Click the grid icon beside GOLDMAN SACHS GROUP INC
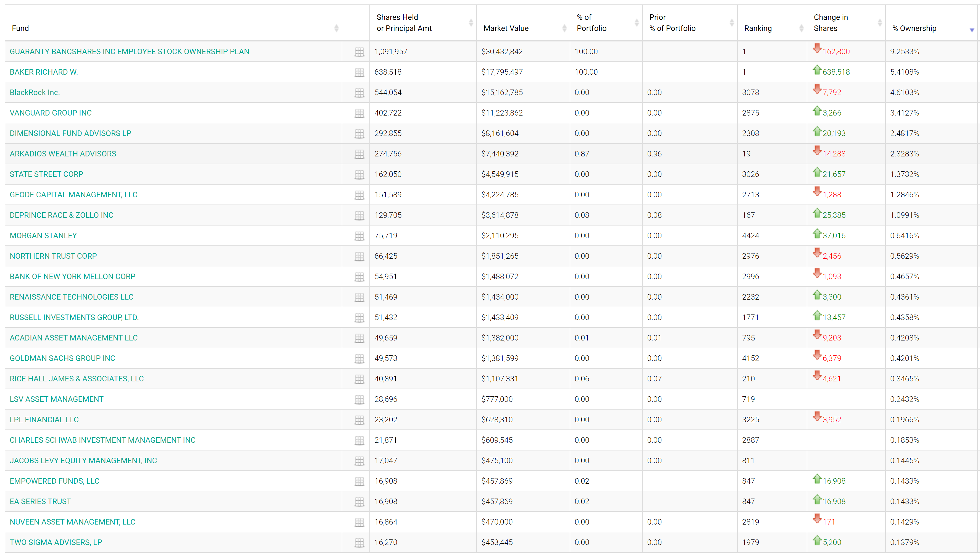Image resolution: width=980 pixels, height=553 pixels. [359, 358]
